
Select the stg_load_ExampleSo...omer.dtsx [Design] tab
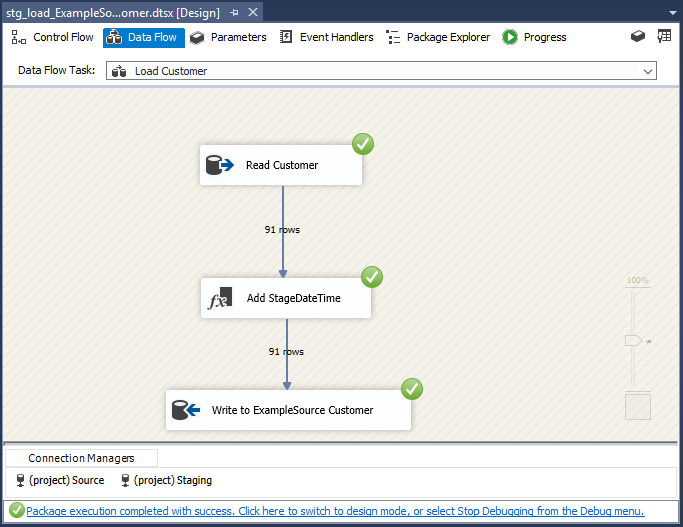(113, 13)
